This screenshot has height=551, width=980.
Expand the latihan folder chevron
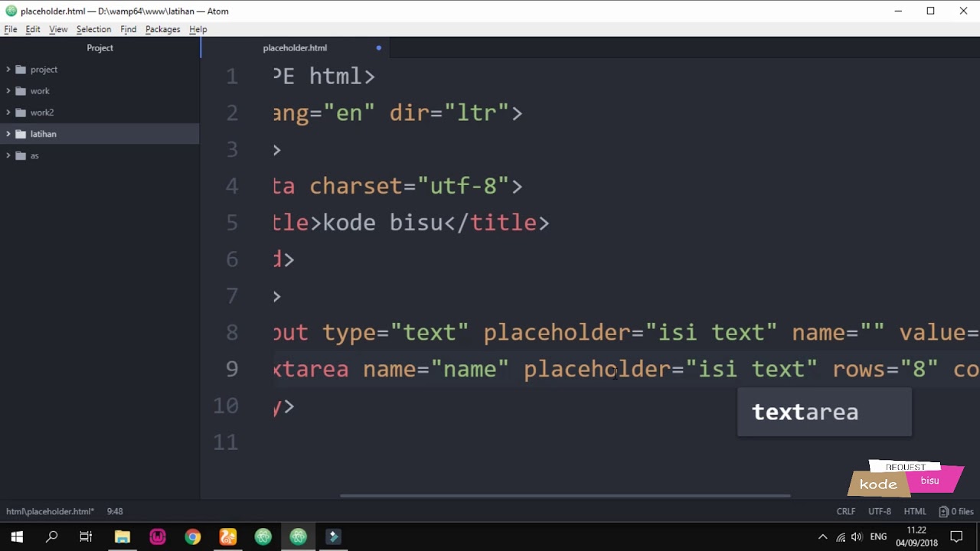tap(8, 134)
